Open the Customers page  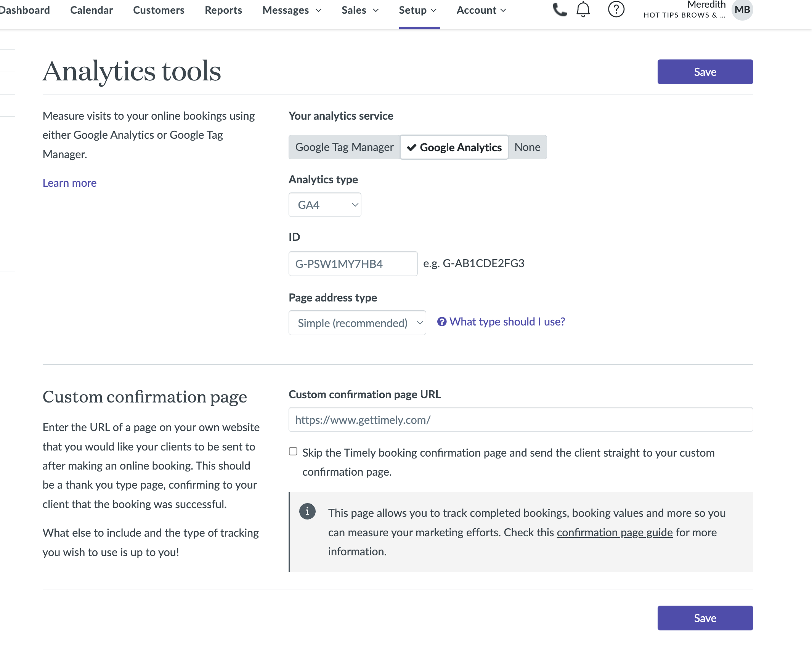click(x=159, y=10)
